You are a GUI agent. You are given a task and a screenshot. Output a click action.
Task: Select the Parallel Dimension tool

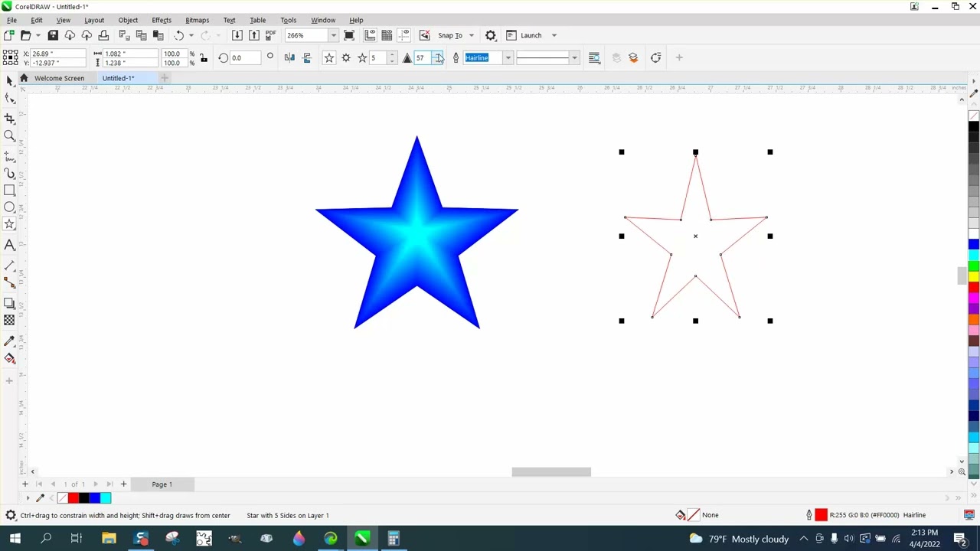pyautogui.click(x=9, y=266)
